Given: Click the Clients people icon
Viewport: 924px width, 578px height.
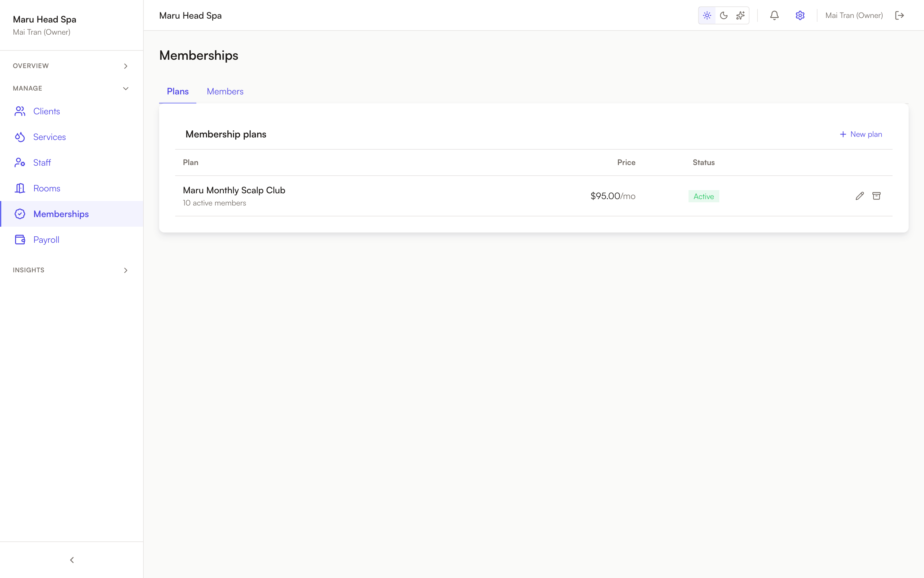Looking at the screenshot, I should [20, 111].
